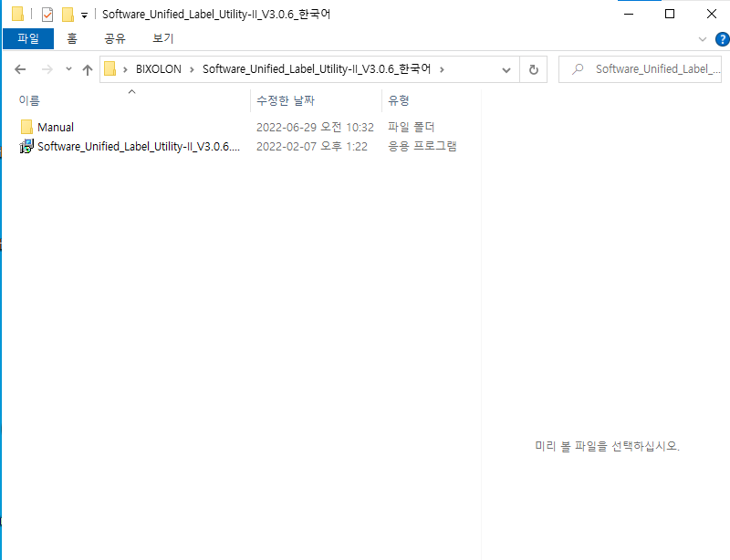Go back with the back arrow
730x560 pixels.
pyautogui.click(x=20, y=69)
